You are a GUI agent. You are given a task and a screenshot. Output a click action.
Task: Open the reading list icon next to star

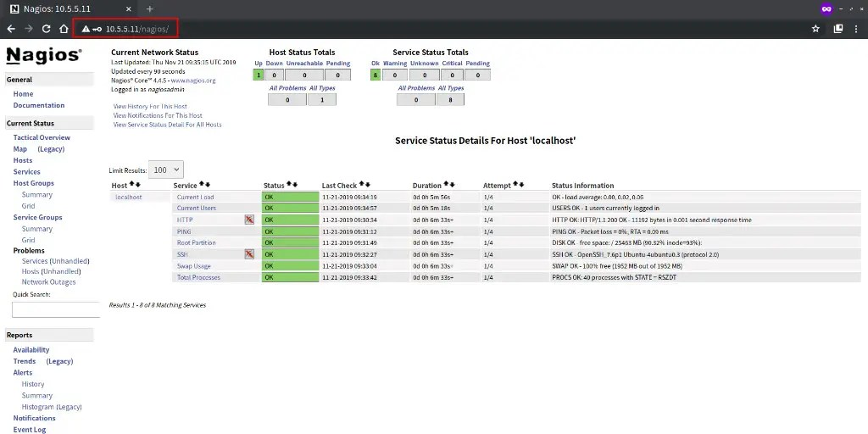point(838,29)
